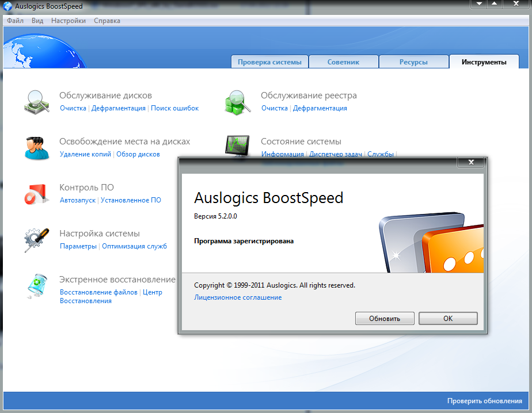This screenshot has width=532, height=413.
Task: Click the free disk space people icon
Action: [x=36, y=148]
